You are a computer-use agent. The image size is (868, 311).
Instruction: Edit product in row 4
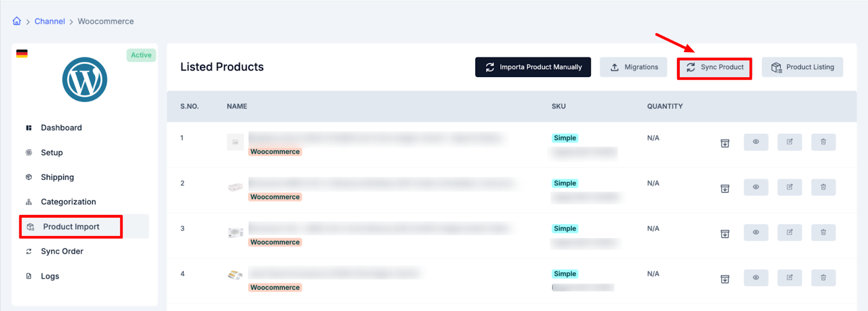coord(789,278)
